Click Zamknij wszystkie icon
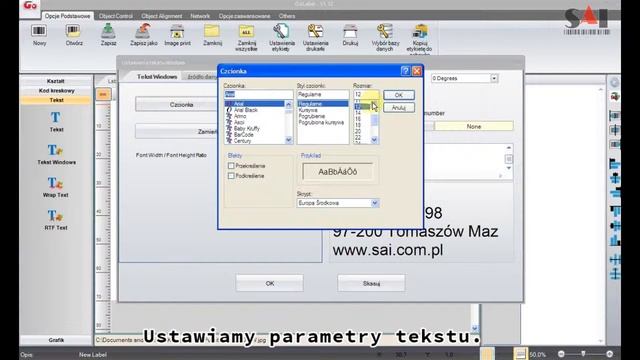 (247, 31)
